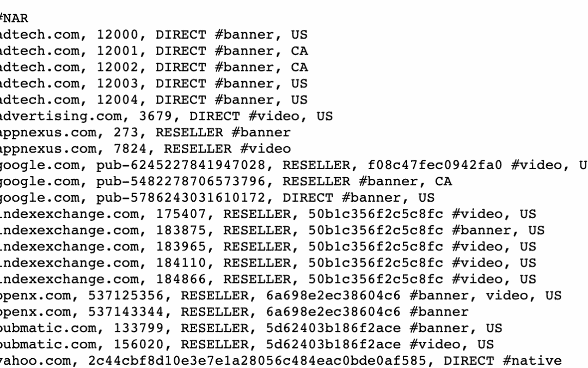Click account ID 12001 in adtech row
This screenshot has width=588, height=368.
118,51
